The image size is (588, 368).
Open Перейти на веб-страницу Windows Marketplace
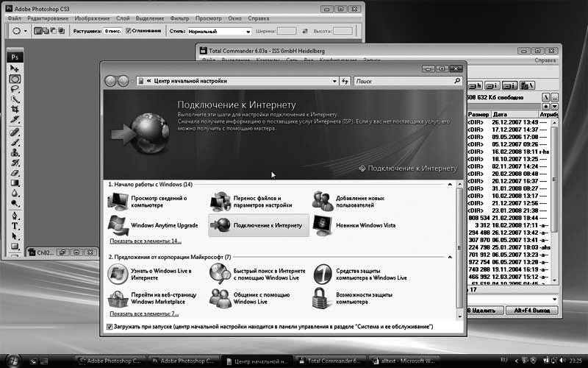click(x=152, y=298)
